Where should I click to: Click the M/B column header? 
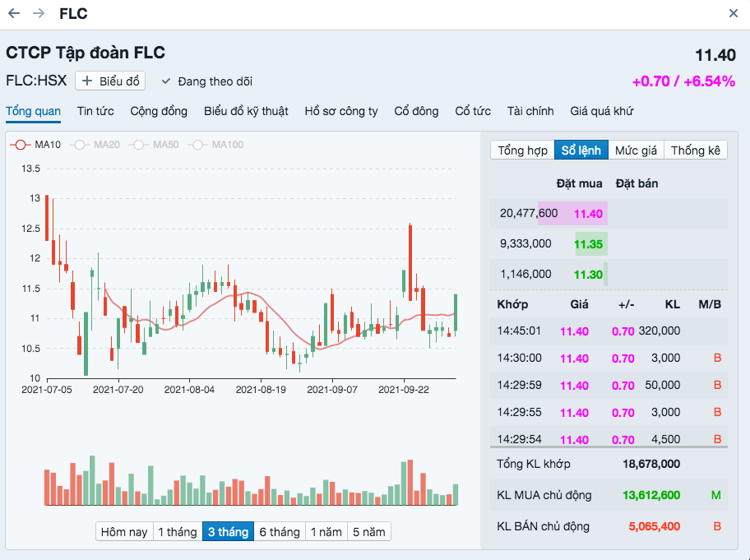pyautogui.click(x=710, y=304)
